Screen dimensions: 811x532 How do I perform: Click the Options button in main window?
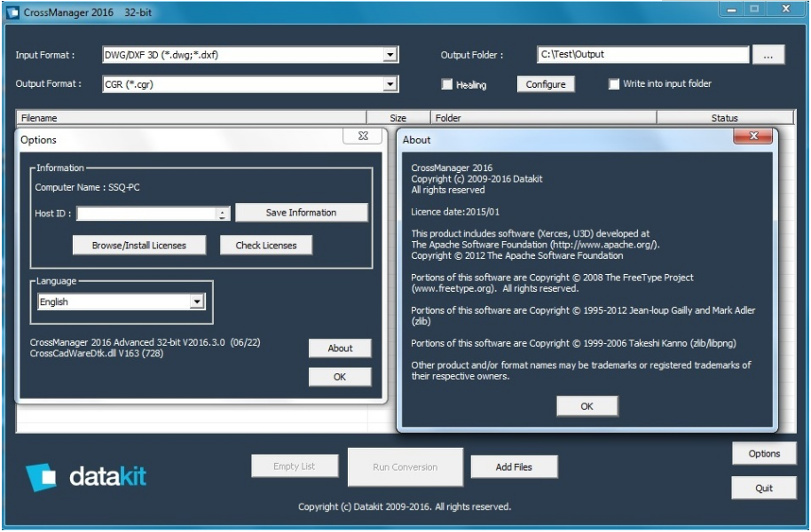coord(764,453)
